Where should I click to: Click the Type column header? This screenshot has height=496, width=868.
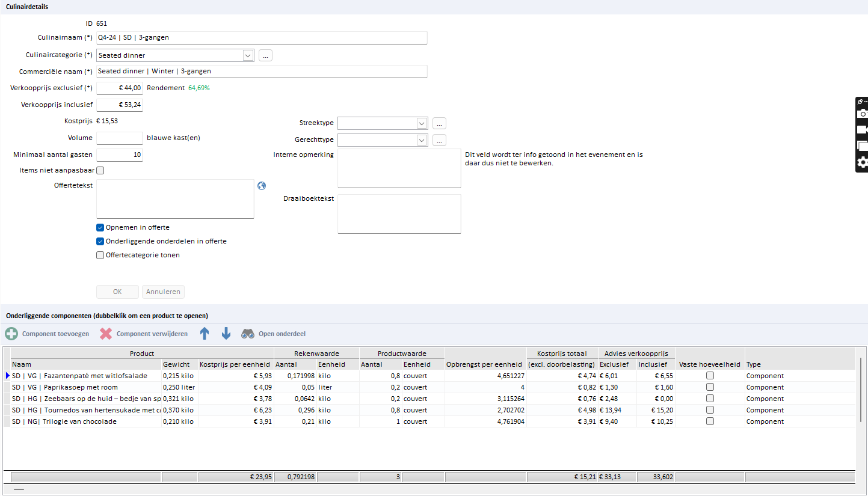pyautogui.click(x=799, y=364)
